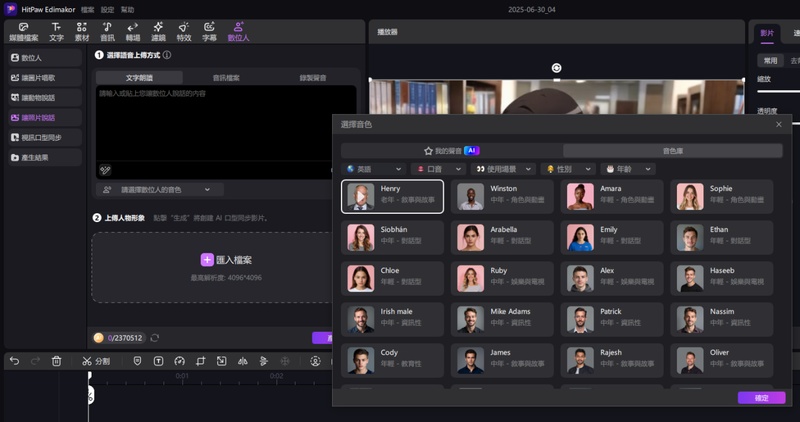The image size is (800, 422).
Task: Open the 特效 effects panel icon
Action: [x=184, y=31]
